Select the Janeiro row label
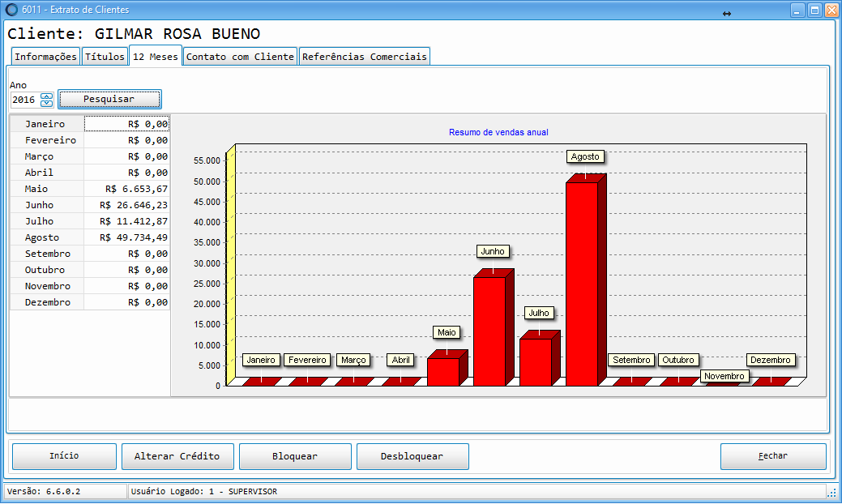This screenshot has width=842, height=504. (47, 124)
